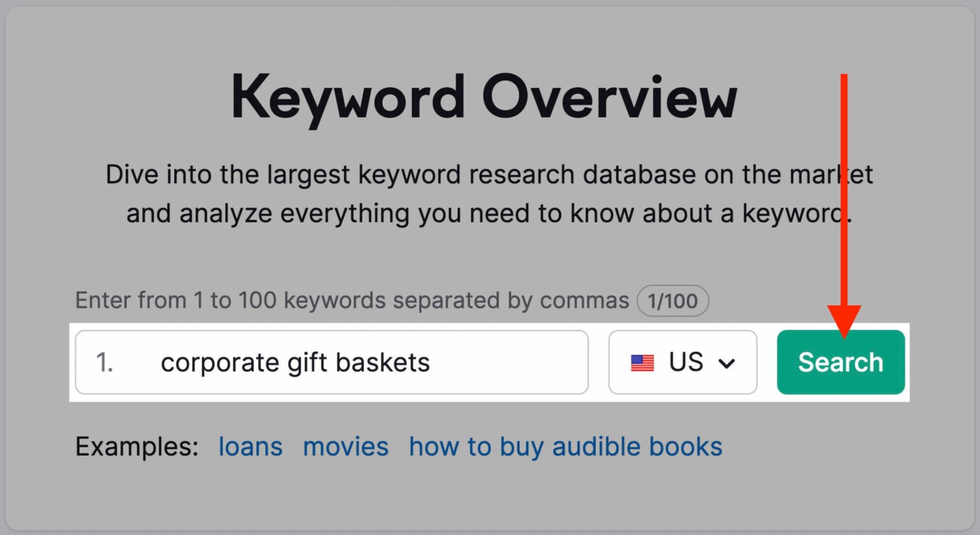Click the Search button label text
Image resolution: width=980 pixels, height=535 pixels.
click(x=840, y=361)
